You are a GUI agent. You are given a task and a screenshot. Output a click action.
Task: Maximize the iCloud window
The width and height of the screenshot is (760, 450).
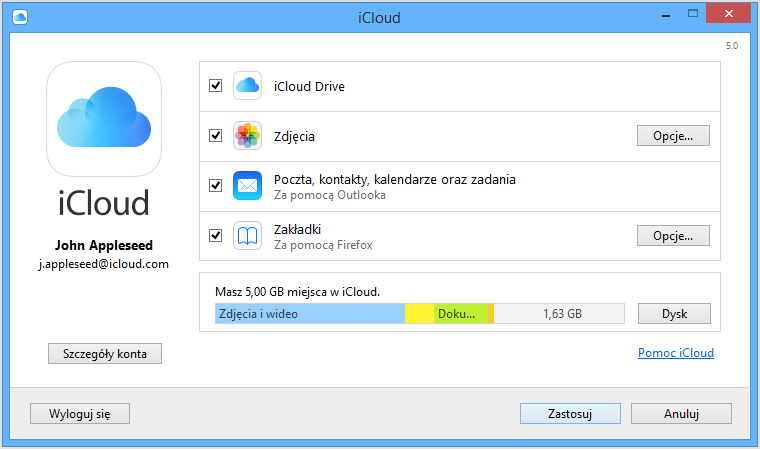coord(693,14)
